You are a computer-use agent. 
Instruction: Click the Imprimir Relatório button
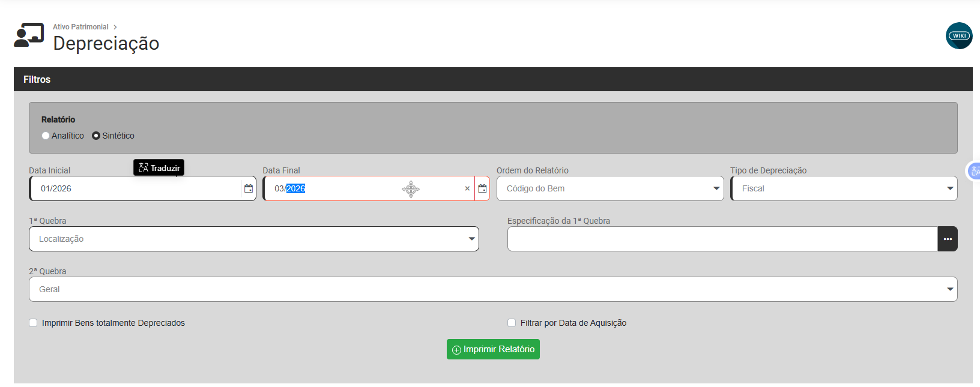(493, 349)
